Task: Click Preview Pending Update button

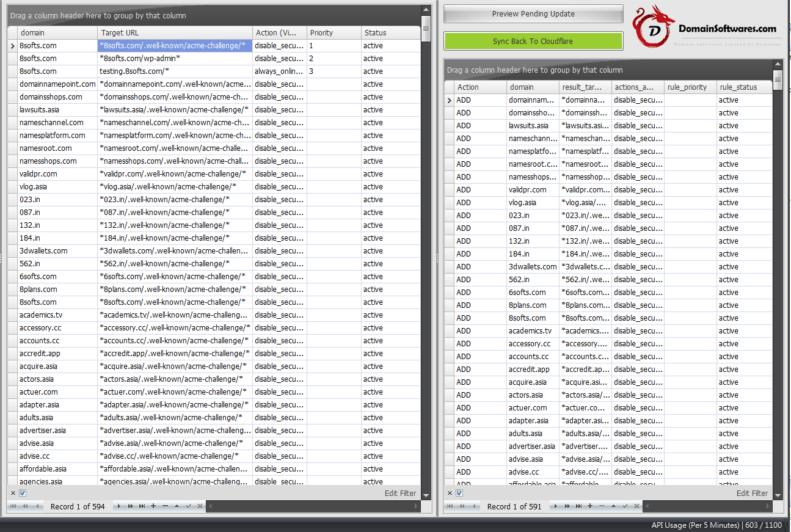Action: pyautogui.click(x=533, y=13)
